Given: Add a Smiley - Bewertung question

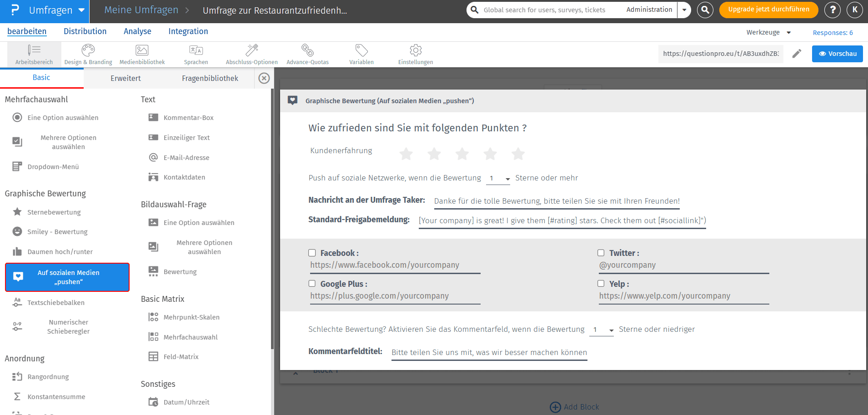Looking at the screenshot, I should tap(50, 232).
